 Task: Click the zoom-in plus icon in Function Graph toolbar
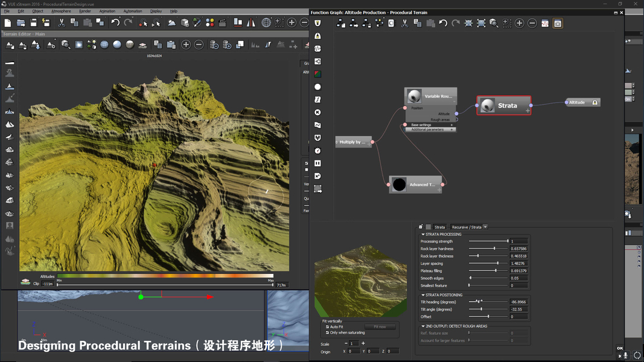coord(519,24)
